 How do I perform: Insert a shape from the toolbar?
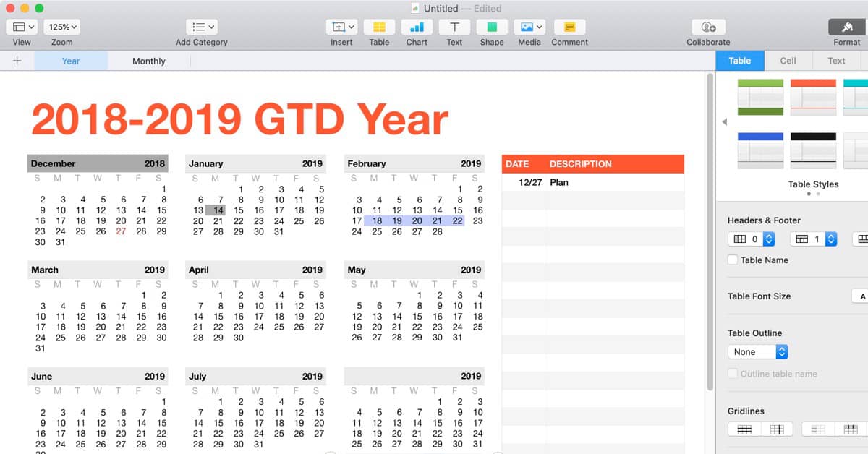pos(492,27)
